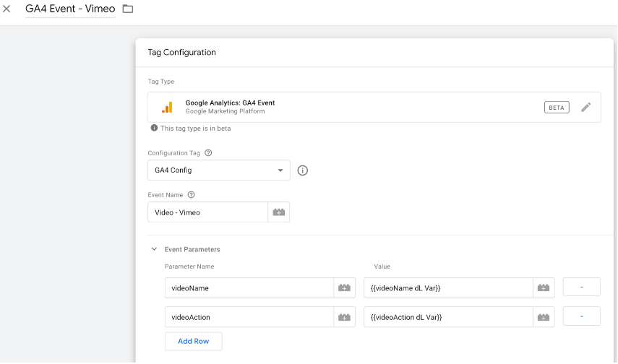Insert variable for videoName dL Var value

point(544,288)
